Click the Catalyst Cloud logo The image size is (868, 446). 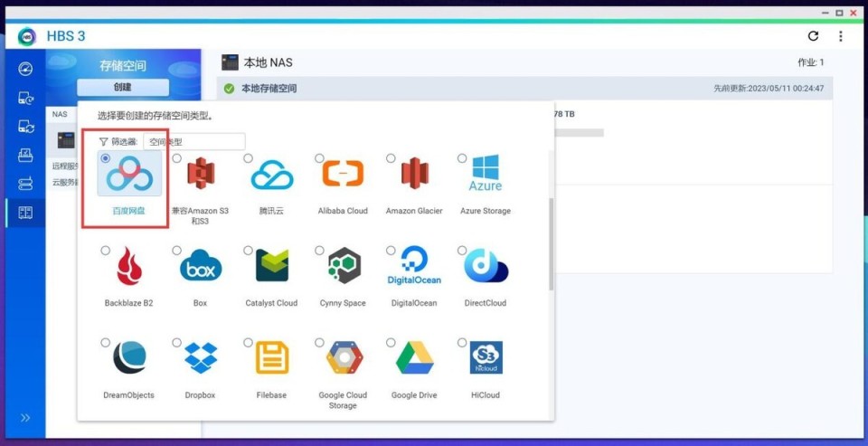272,265
